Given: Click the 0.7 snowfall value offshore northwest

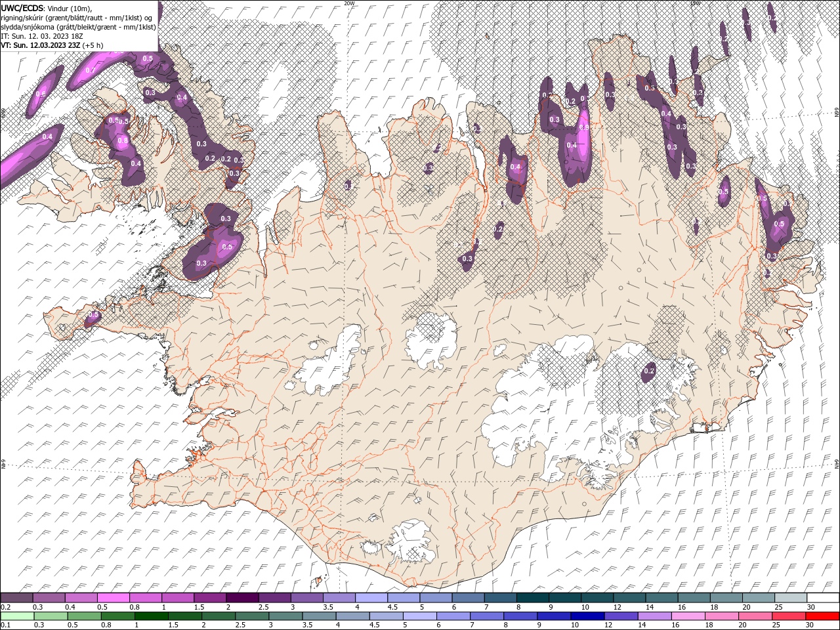Looking at the screenshot, I should click(x=90, y=70).
